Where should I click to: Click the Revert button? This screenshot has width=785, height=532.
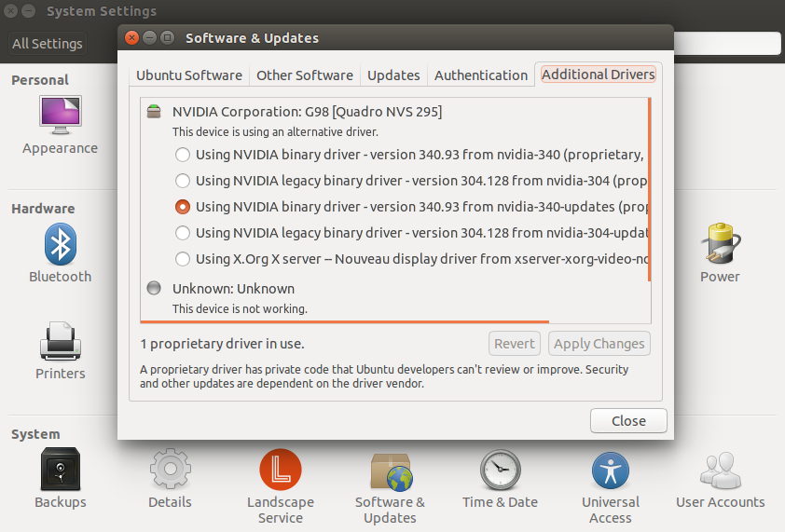(514, 343)
